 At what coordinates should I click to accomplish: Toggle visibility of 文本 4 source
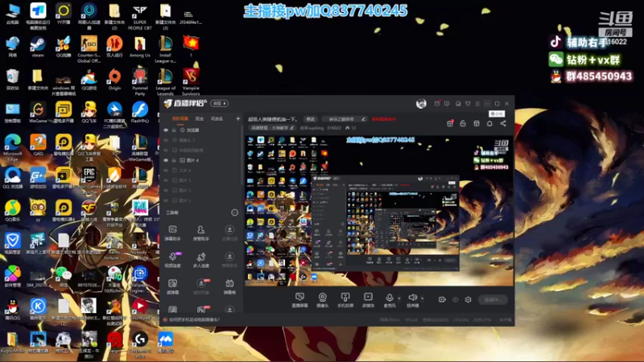(x=166, y=171)
